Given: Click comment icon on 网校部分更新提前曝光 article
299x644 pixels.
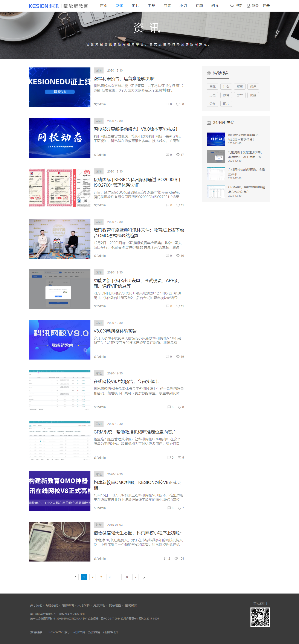Looking at the screenshot, I should coord(167,155).
